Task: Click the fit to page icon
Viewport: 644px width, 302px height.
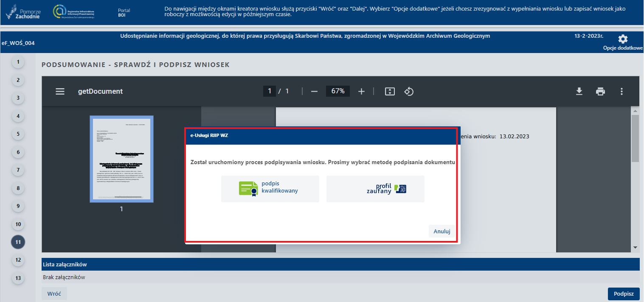Action: 390,91
